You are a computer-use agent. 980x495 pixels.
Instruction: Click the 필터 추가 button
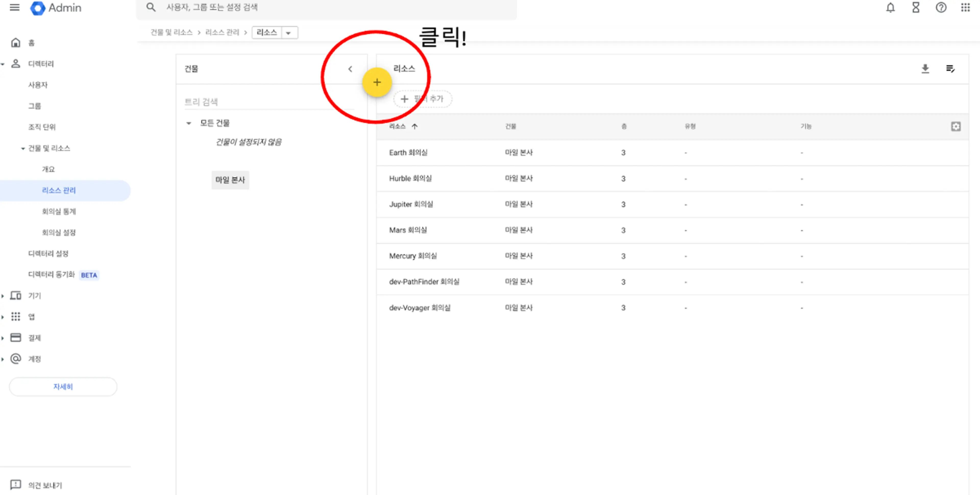point(422,99)
